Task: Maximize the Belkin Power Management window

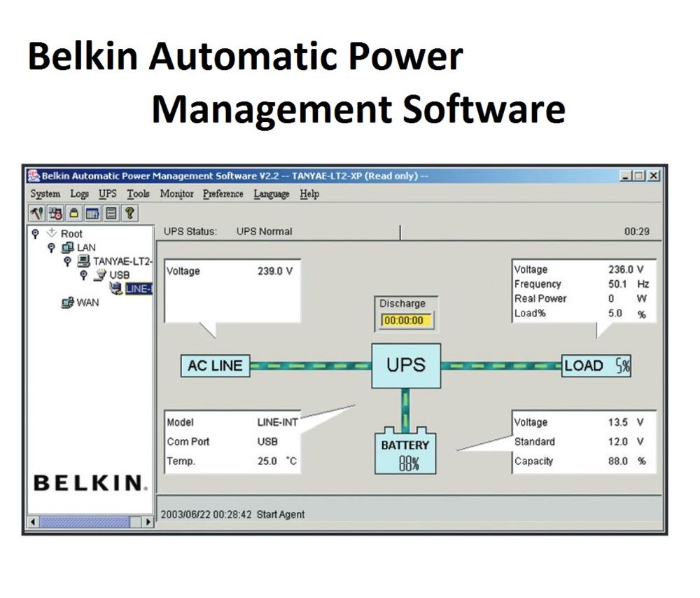Action: coord(639,176)
